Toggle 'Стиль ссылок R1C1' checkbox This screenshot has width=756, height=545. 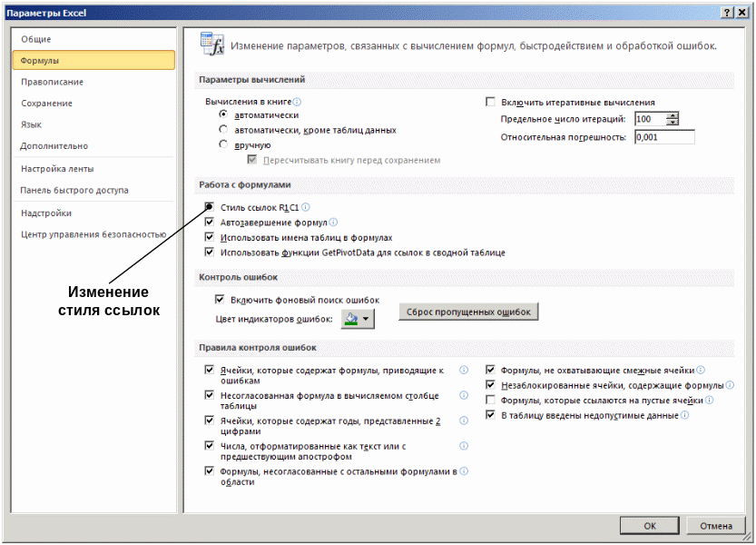click(x=210, y=206)
